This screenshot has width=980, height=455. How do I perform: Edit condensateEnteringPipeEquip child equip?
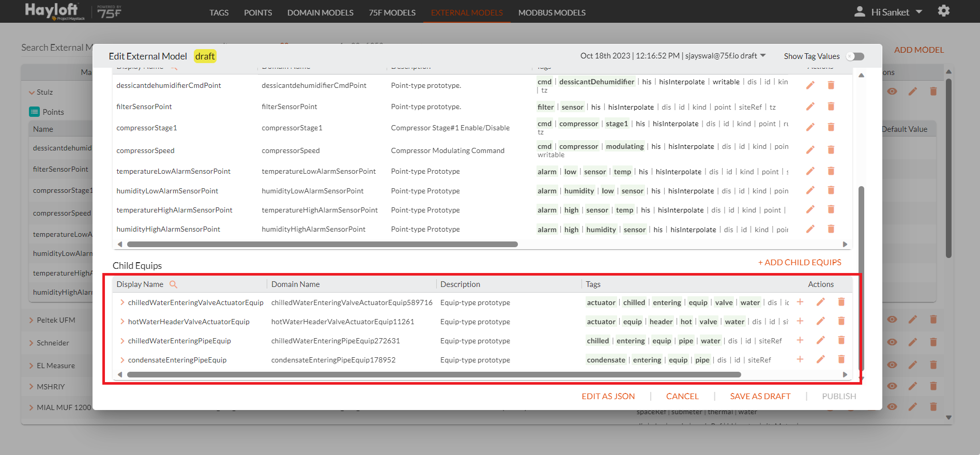pyautogui.click(x=820, y=359)
